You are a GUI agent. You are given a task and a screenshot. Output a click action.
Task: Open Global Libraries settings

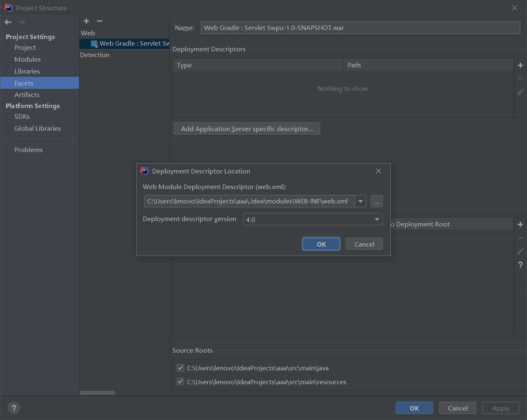pyautogui.click(x=37, y=129)
